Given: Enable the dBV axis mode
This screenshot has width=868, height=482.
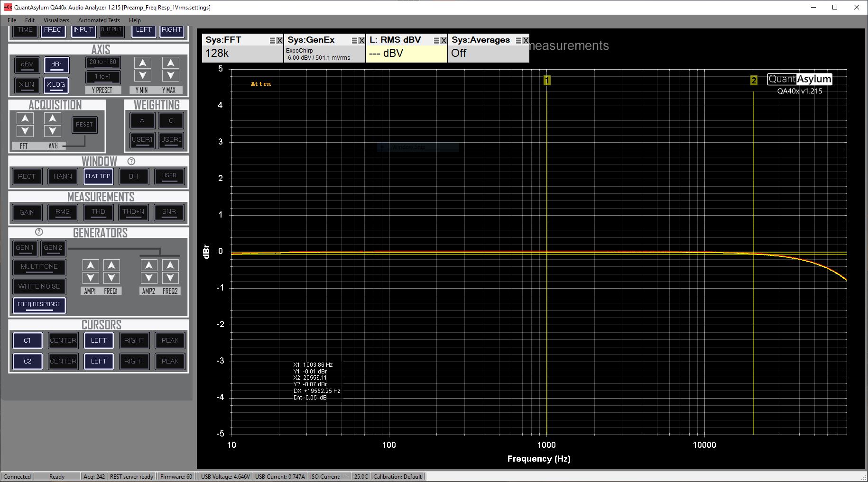Looking at the screenshot, I should point(27,65).
